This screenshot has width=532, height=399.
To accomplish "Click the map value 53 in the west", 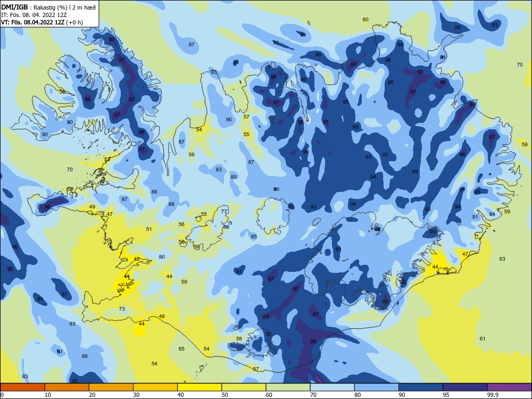I will pos(107,159).
